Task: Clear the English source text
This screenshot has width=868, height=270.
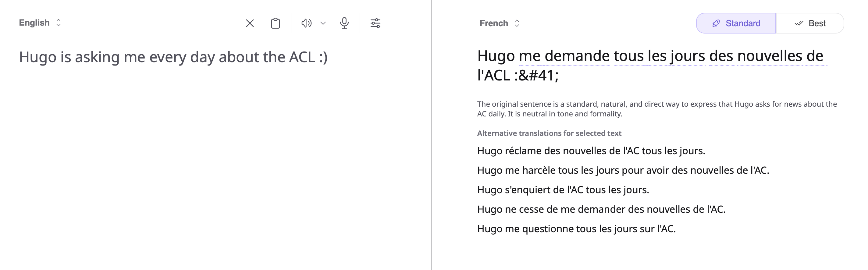Action: [x=250, y=23]
